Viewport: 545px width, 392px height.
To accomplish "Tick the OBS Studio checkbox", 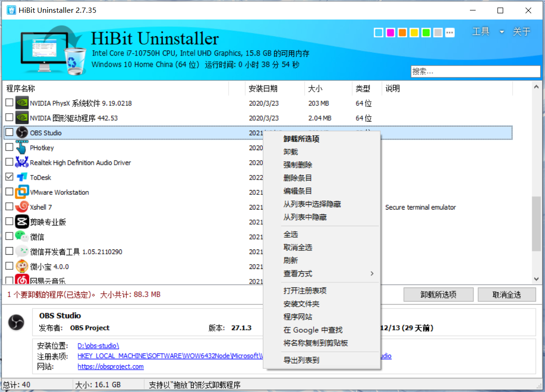I will coord(10,133).
